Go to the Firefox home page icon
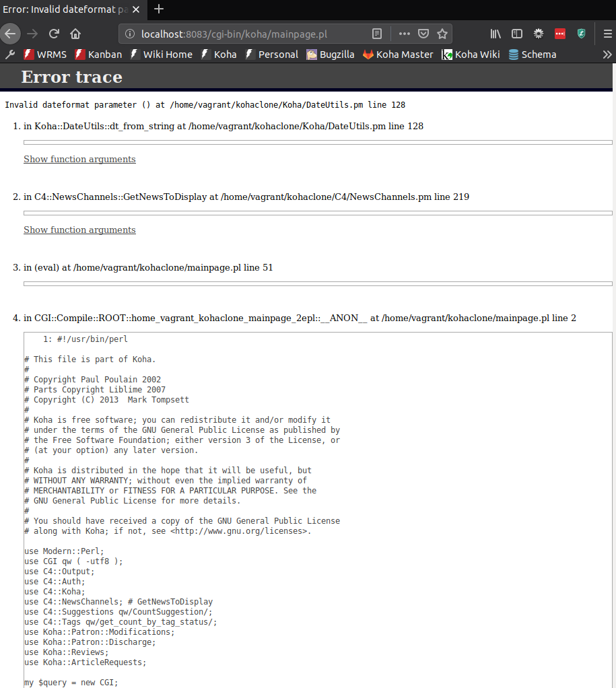Screen dimensions: 616x688 tap(75, 34)
